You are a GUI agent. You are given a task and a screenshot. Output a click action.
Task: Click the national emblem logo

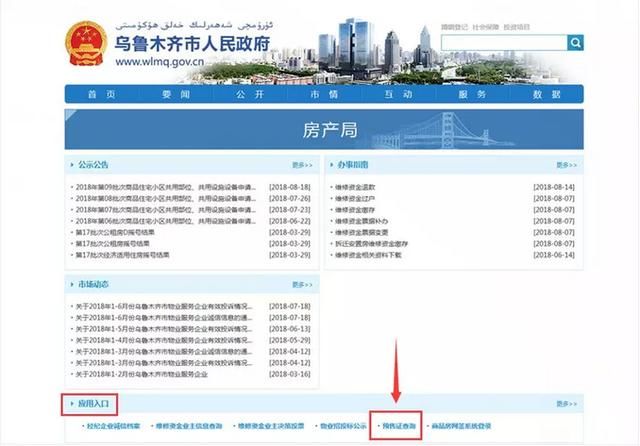pyautogui.click(x=86, y=44)
